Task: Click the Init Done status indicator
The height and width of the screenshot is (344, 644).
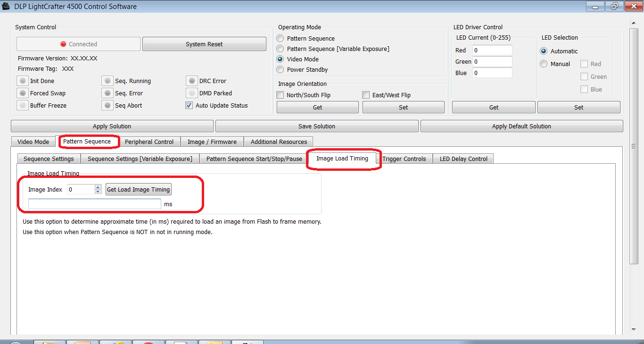Action: click(22, 81)
